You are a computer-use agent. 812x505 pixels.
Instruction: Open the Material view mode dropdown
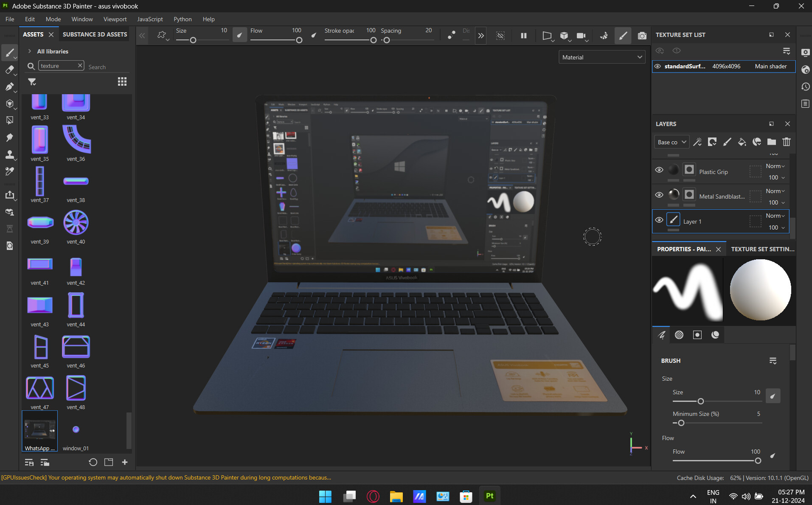tap(601, 56)
